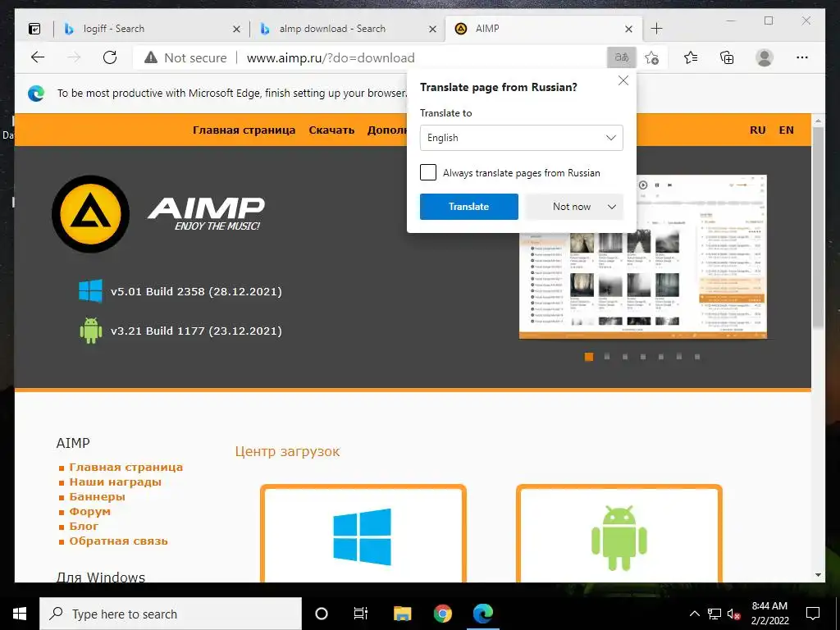Viewport: 840px width, 630px height.
Task: Open the Главная страница nav menu item
Action: click(x=244, y=130)
